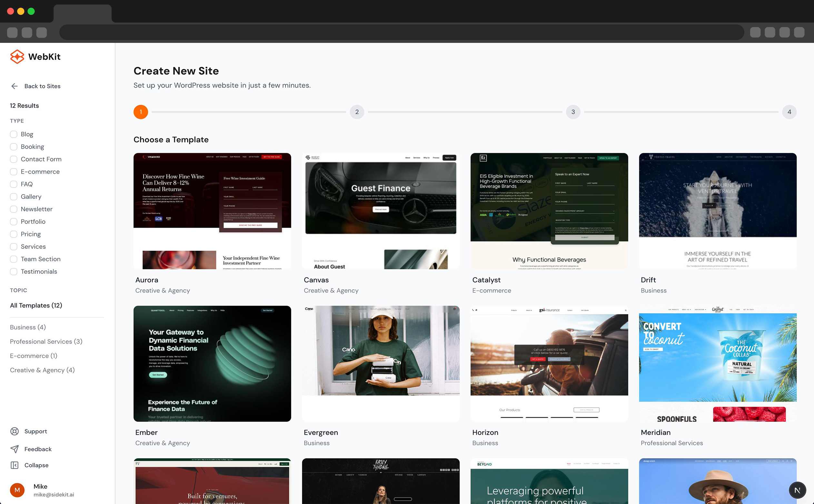
Task: Select the Aurora template thumbnail
Action: (x=212, y=211)
